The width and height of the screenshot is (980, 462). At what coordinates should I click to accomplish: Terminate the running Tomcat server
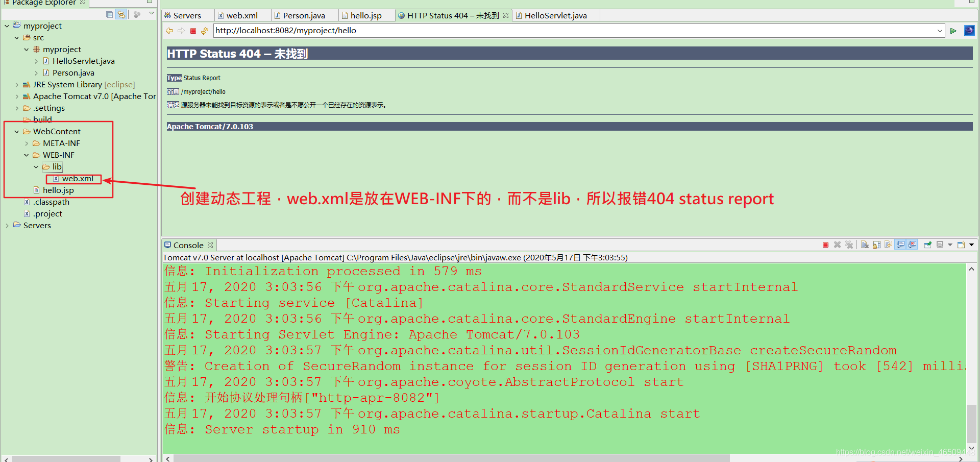825,245
